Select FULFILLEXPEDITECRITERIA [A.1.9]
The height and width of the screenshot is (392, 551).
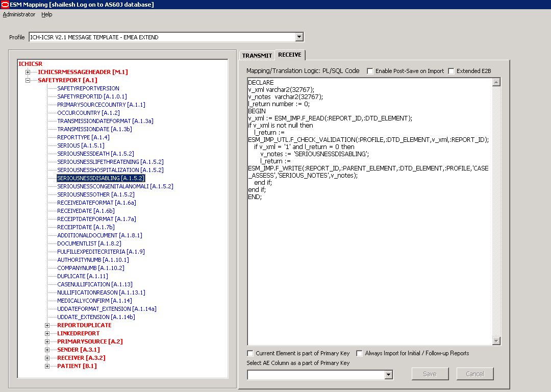(101, 251)
